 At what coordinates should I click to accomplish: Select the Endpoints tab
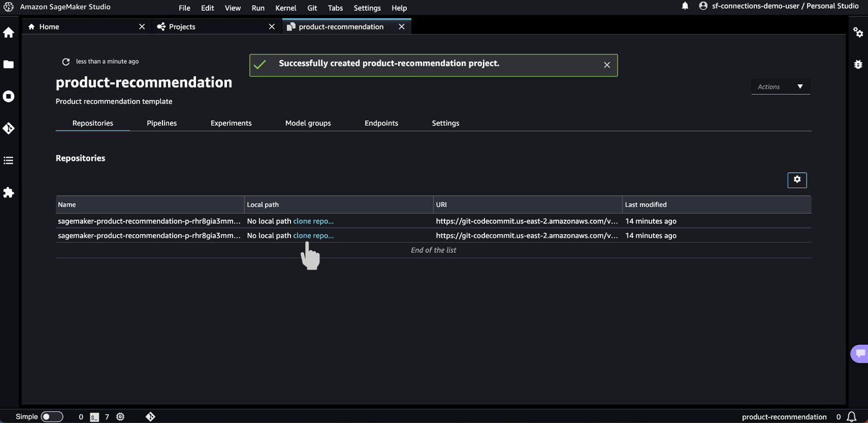(381, 123)
